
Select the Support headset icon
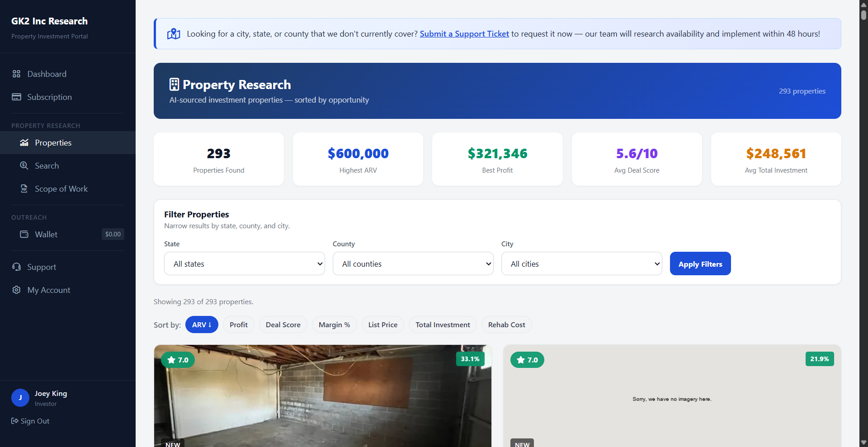16,267
